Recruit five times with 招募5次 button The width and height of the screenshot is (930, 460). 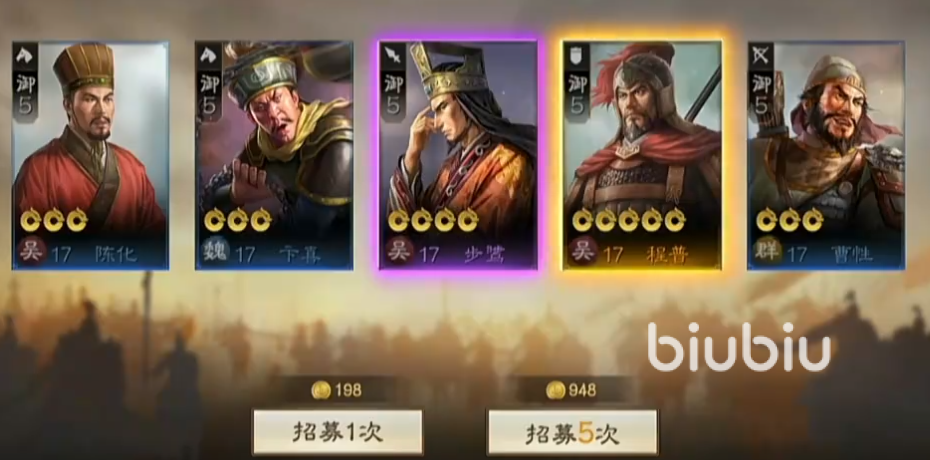[x=572, y=432]
